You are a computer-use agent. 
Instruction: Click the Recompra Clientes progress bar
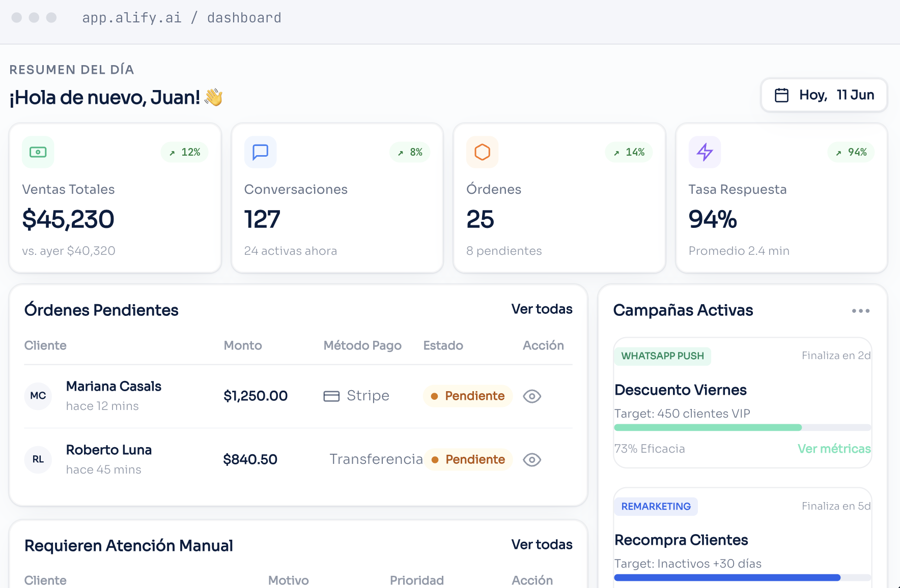tap(743, 578)
